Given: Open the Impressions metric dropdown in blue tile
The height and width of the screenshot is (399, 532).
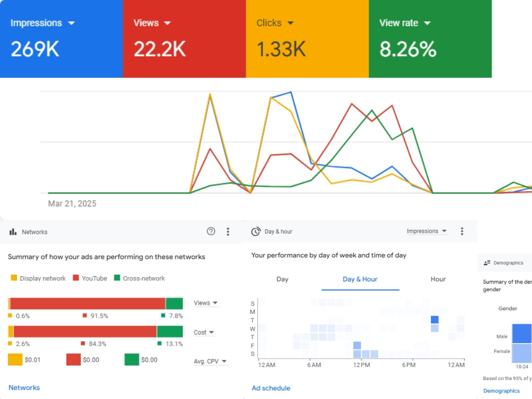Looking at the screenshot, I should [43, 23].
